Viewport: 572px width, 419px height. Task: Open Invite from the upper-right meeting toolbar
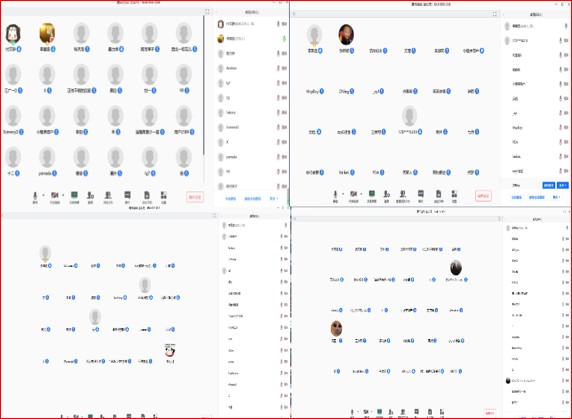387,196
